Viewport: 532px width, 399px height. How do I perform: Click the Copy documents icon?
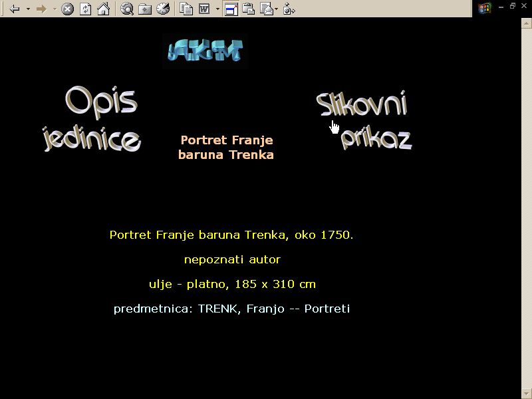pyautogui.click(x=187, y=9)
